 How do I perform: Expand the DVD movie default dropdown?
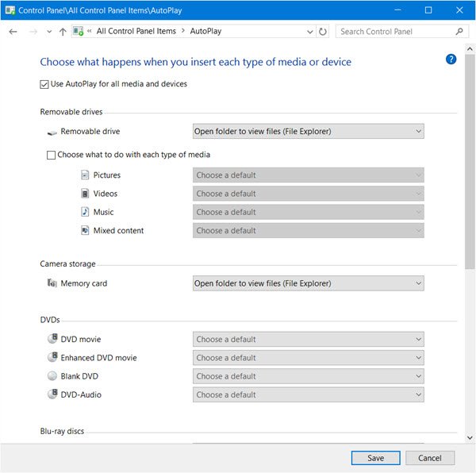(308, 340)
